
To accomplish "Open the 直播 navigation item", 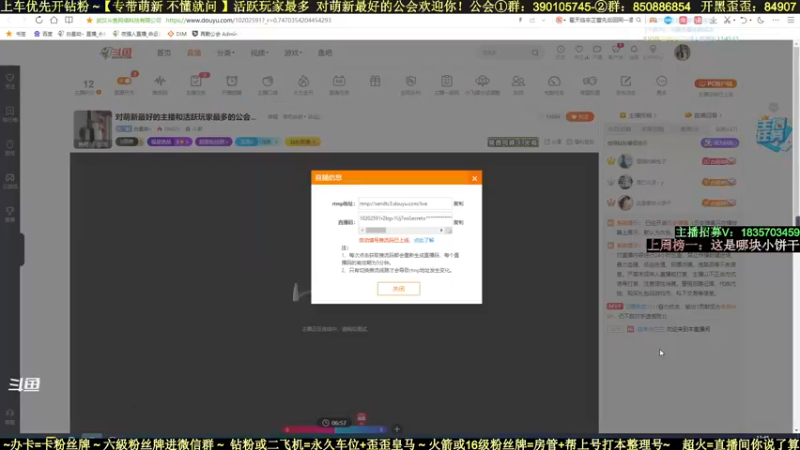I will coord(194,53).
